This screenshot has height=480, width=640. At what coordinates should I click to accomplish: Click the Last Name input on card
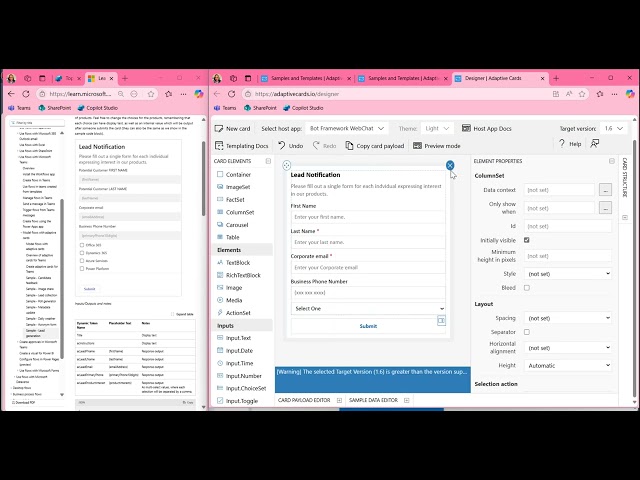pos(368,242)
